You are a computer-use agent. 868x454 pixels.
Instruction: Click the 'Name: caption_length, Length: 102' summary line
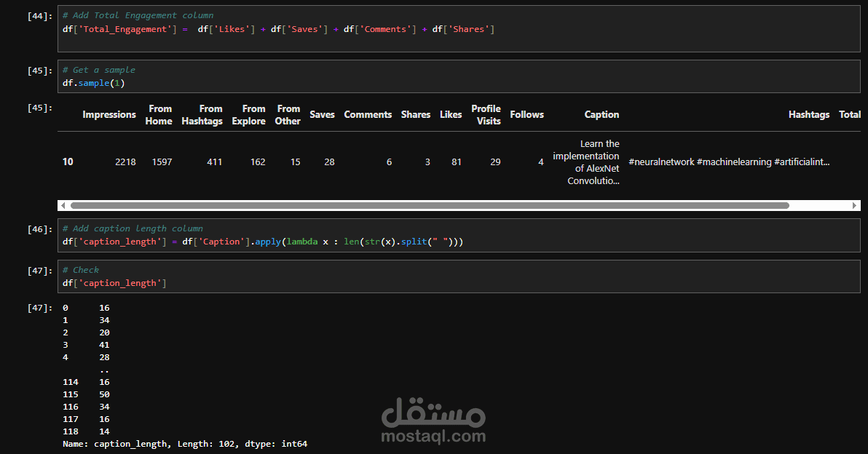[185, 444]
